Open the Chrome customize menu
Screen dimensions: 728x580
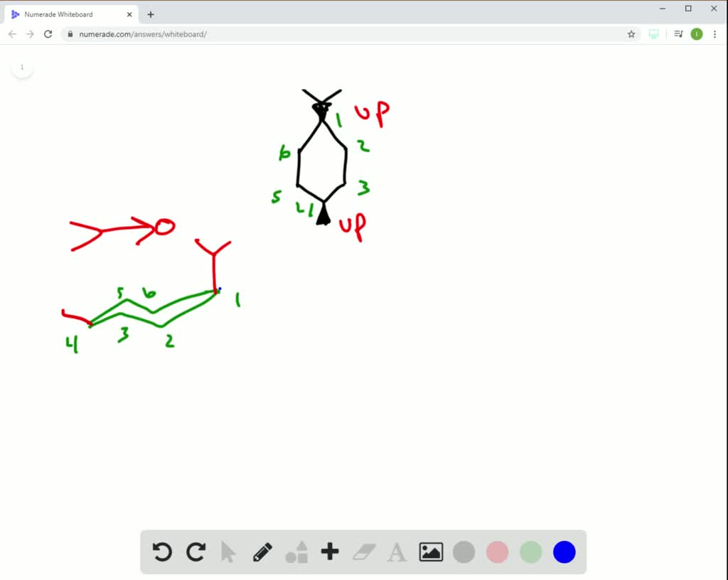tap(714, 33)
